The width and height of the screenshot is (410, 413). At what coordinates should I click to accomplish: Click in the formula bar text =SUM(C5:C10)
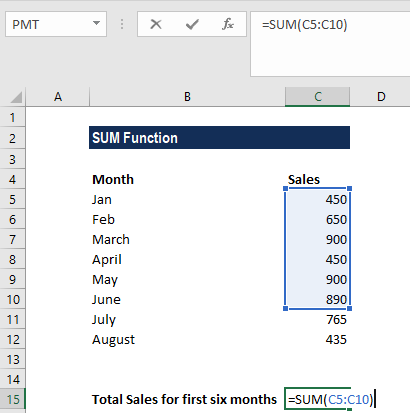point(304,25)
